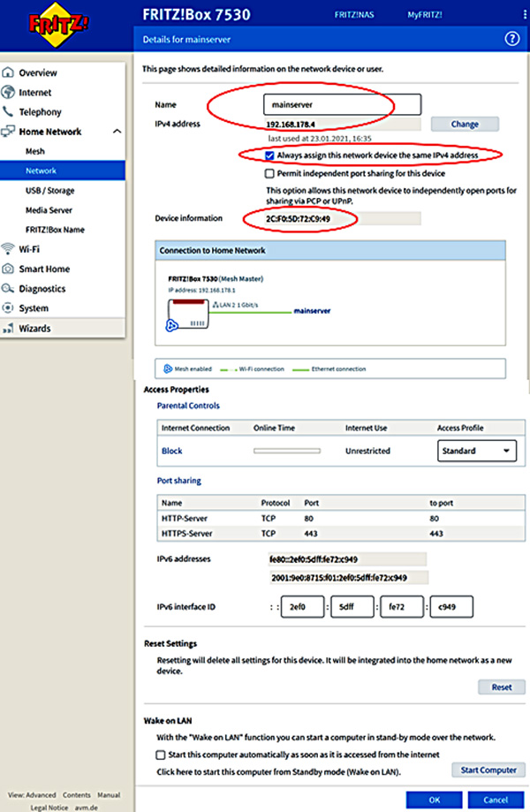Select the FRITZ!Box Name submenu item
Screen dimensions: 530x812
pyautogui.click(x=55, y=230)
